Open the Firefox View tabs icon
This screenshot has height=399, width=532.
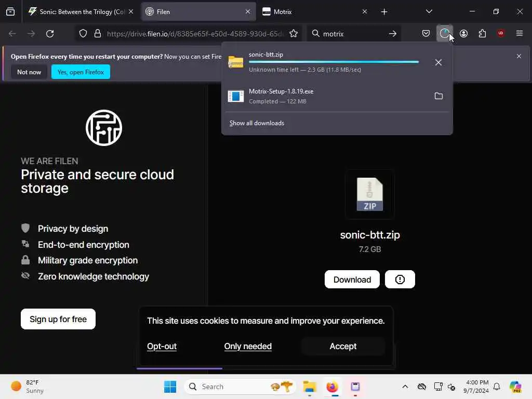coord(10,12)
